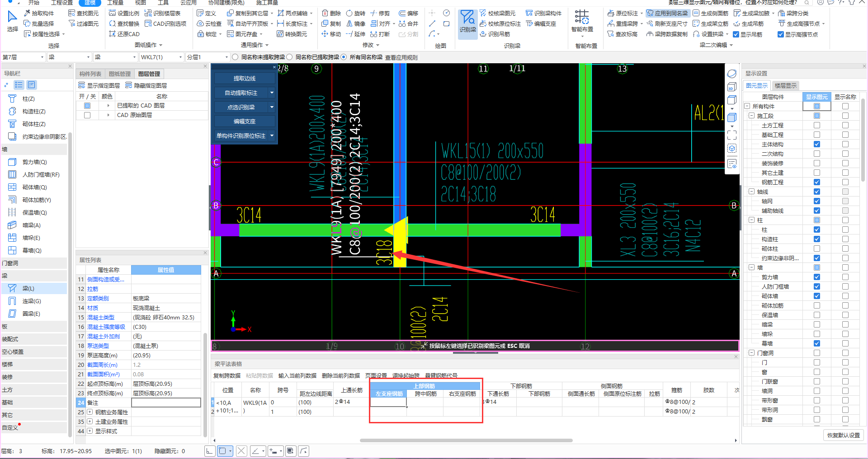Screen dimensions: 868x459
Task: Click 生成侧面筋 tool
Action: [711, 13]
